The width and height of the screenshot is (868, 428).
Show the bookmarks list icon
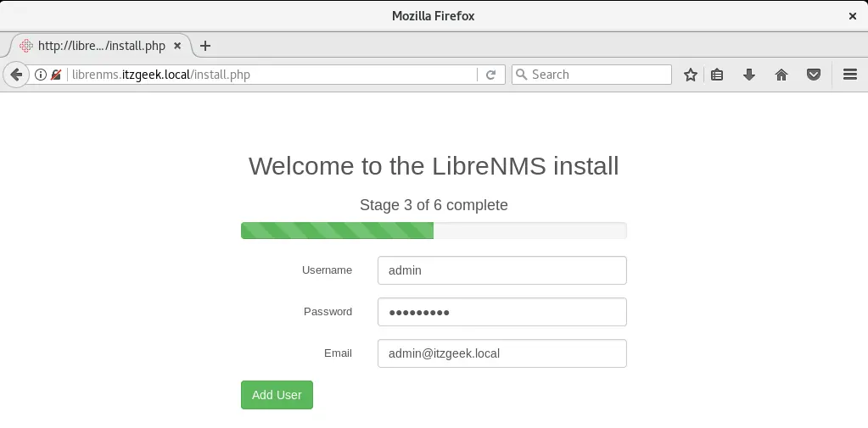pos(717,75)
